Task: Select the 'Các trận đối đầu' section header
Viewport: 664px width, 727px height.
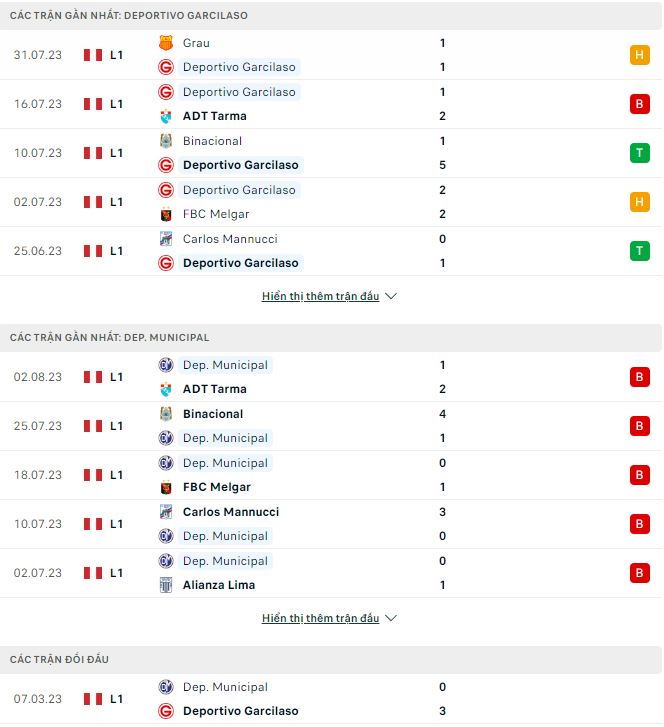Action: point(59,660)
